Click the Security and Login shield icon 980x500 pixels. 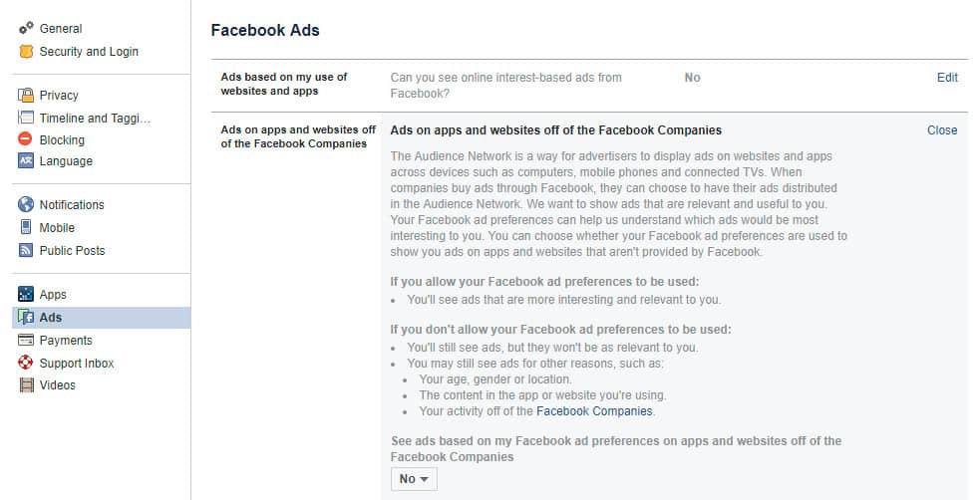coord(26,52)
